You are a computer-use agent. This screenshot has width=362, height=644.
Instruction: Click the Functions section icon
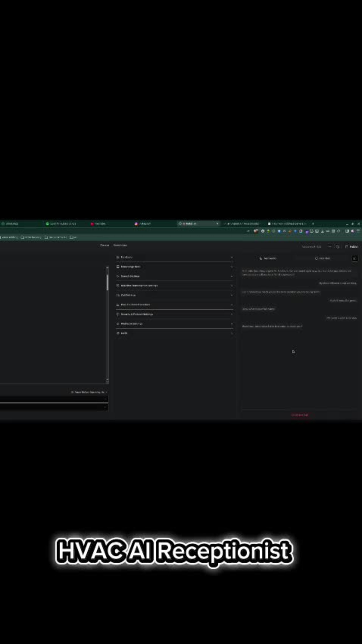coord(118,257)
